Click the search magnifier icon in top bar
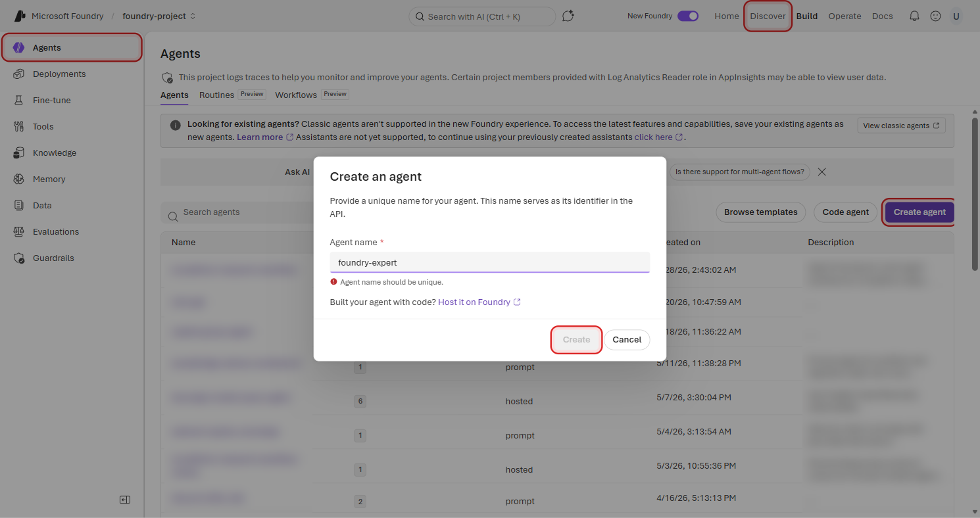 (419, 16)
